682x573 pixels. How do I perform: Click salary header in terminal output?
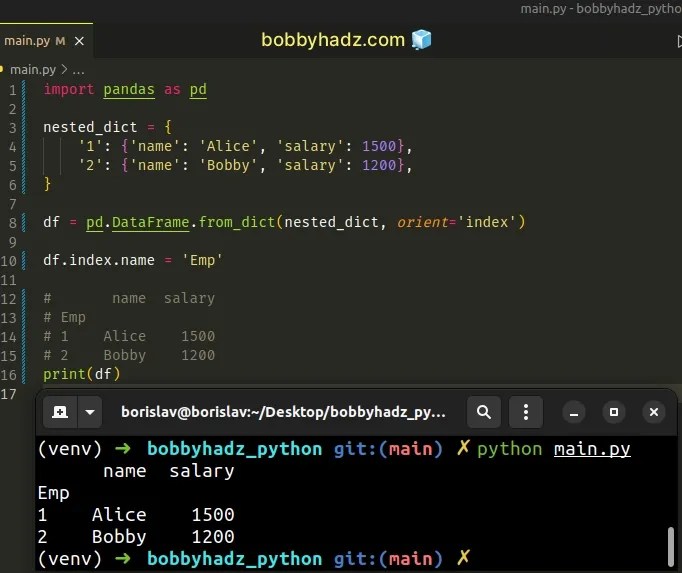click(202, 471)
